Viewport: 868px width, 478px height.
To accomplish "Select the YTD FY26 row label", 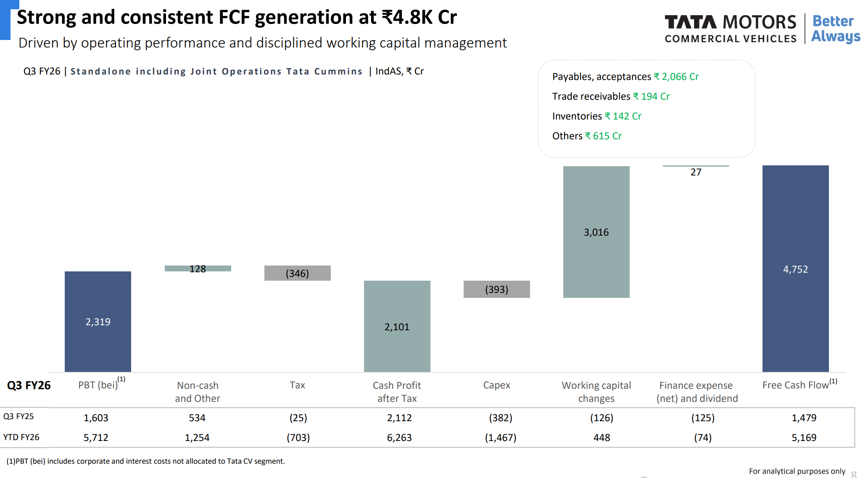I will pos(21,437).
